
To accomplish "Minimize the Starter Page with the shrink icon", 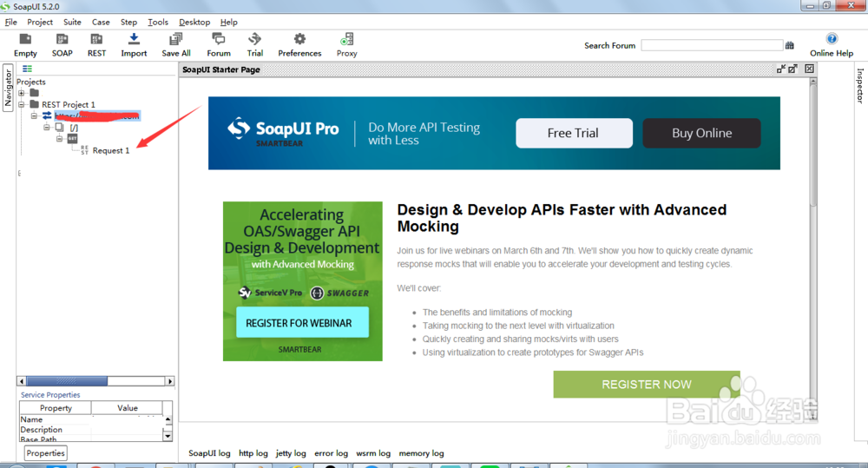I will tap(781, 69).
